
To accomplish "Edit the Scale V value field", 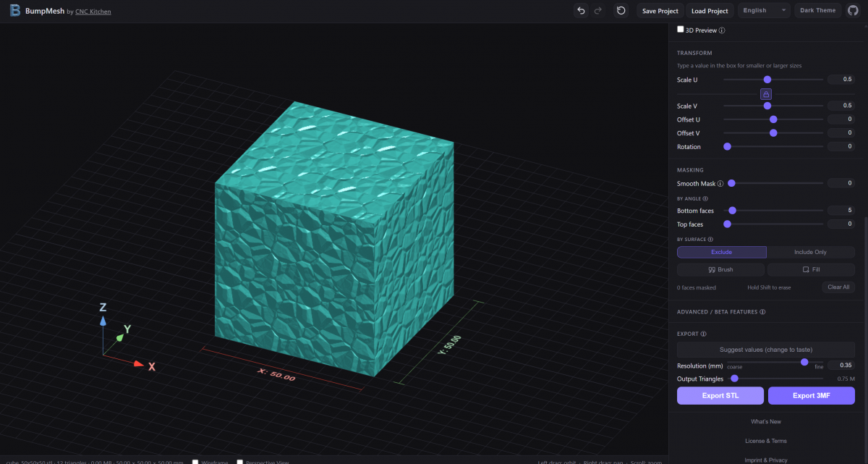I will point(841,106).
